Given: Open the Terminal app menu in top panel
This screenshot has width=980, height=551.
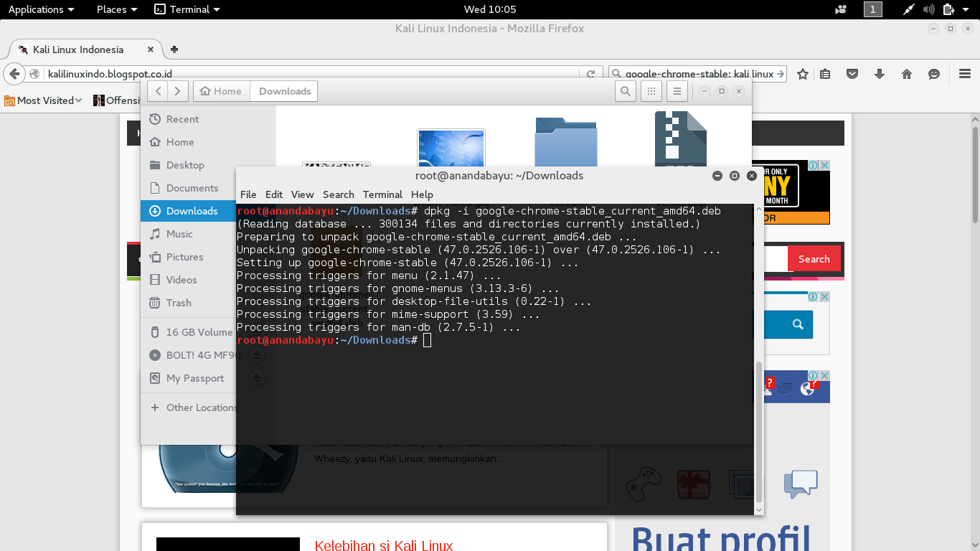Looking at the screenshot, I should 187,9.
